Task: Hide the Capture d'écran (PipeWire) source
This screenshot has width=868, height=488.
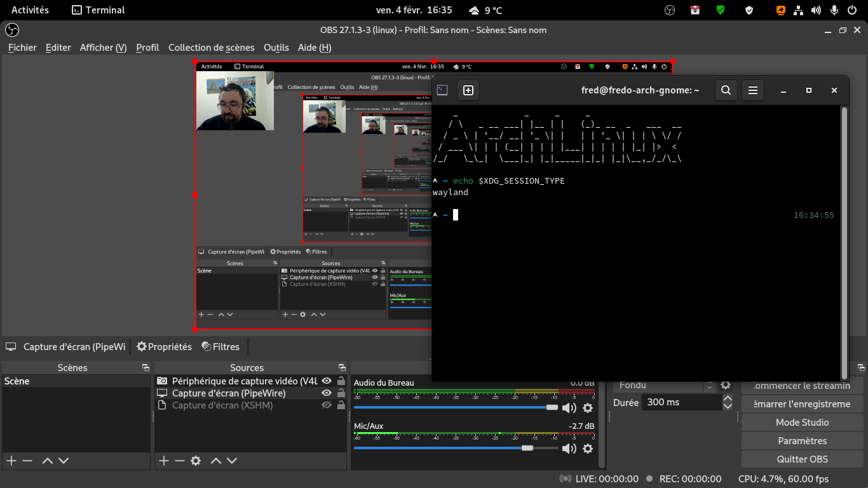Action: tap(327, 393)
